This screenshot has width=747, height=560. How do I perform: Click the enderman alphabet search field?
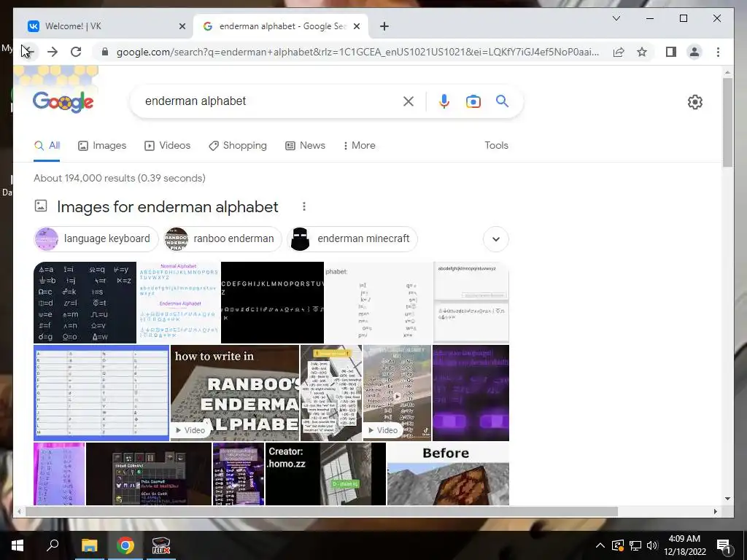click(x=269, y=101)
